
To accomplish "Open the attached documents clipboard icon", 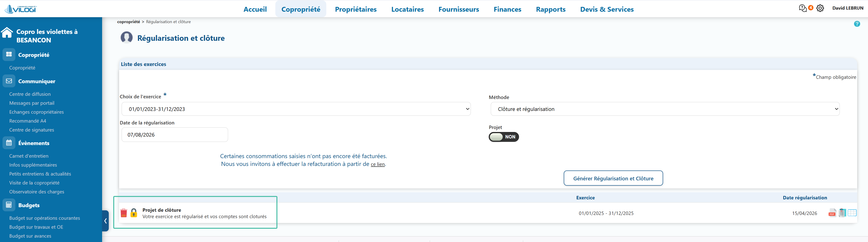I will (x=842, y=213).
